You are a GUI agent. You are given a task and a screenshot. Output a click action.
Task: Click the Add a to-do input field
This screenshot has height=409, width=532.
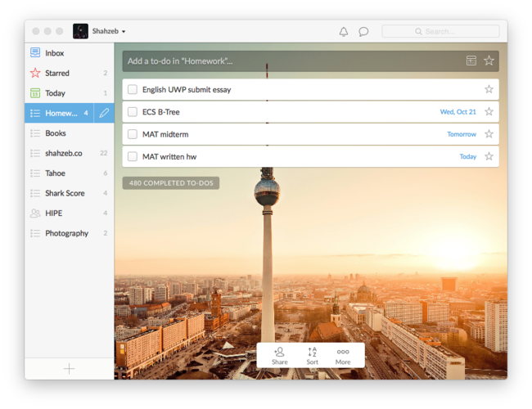click(x=291, y=61)
